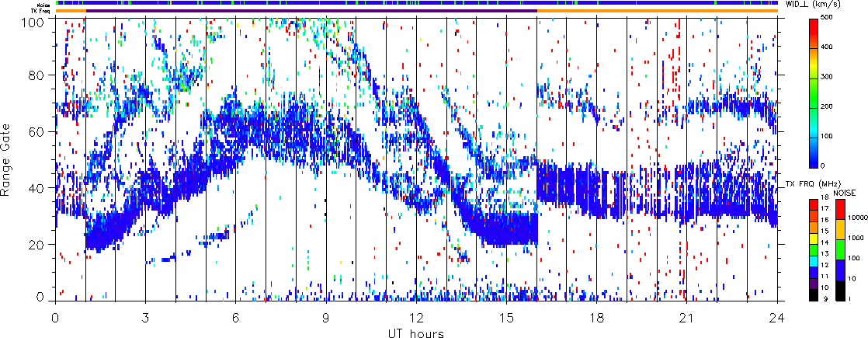Click the 300 value on WID colorbar
This screenshot has height=338, width=868.
pyautogui.click(x=827, y=76)
